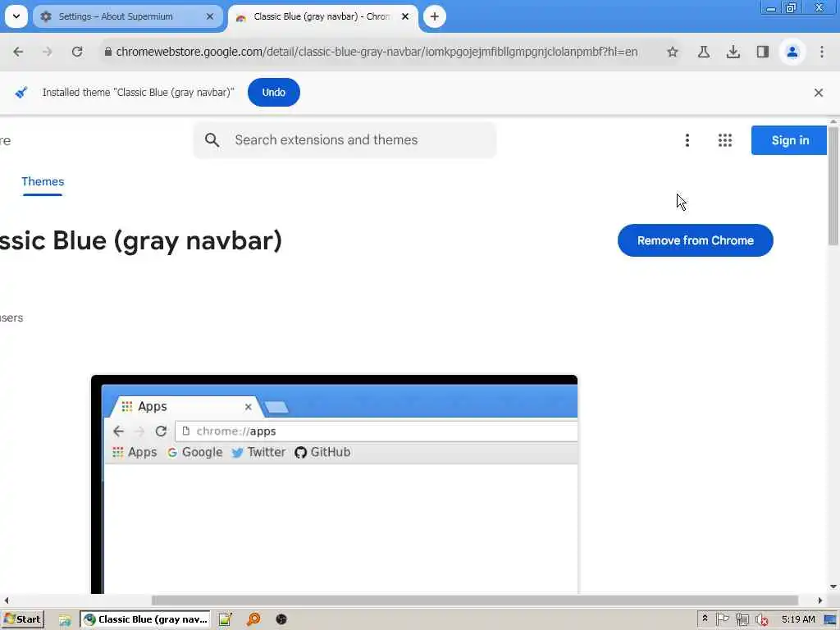
Task: Close the Settings – About Supermium tab
Action: (210, 16)
